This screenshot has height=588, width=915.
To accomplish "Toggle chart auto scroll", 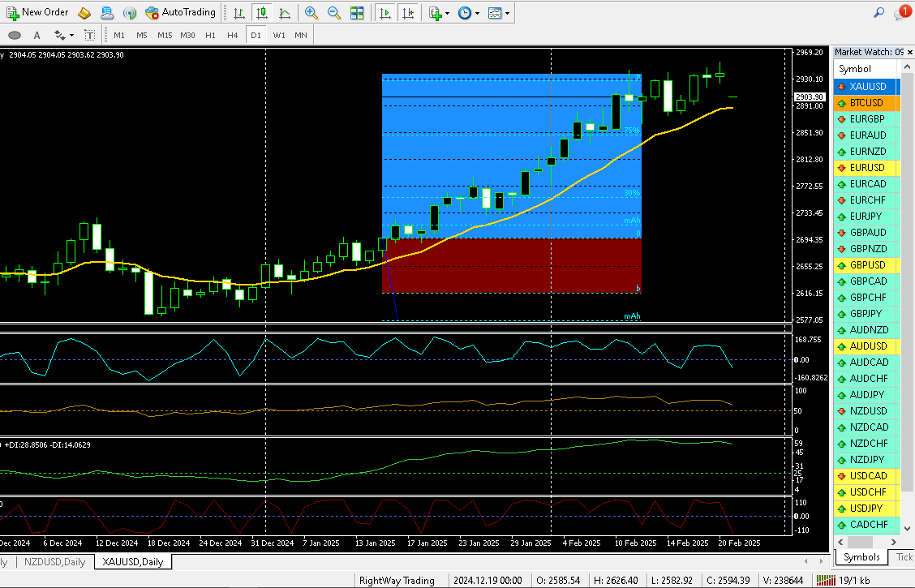I will 384,13.
